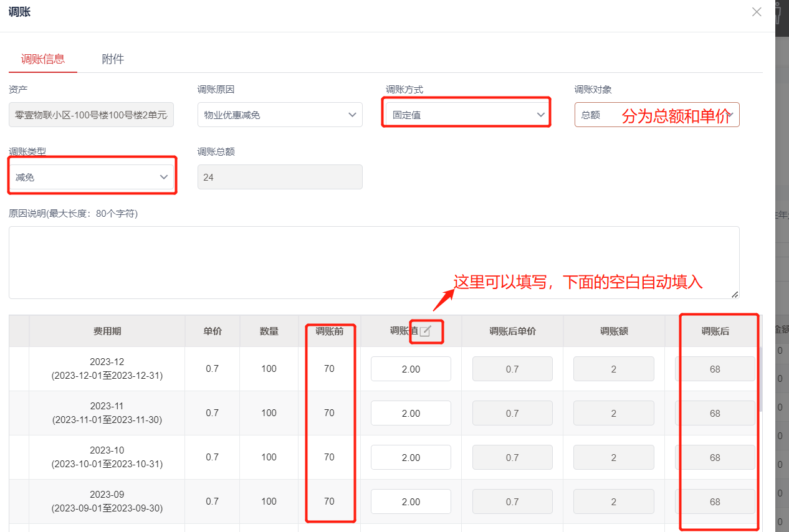Switch to the 附件 tab
Image resolution: width=789 pixels, height=532 pixels.
coord(113,59)
